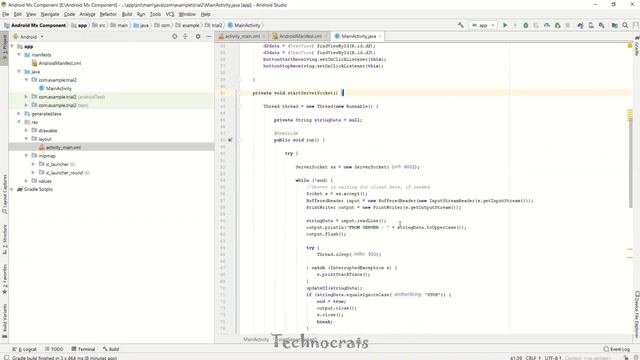Click Collapse All icon in Project panel

click(185, 36)
